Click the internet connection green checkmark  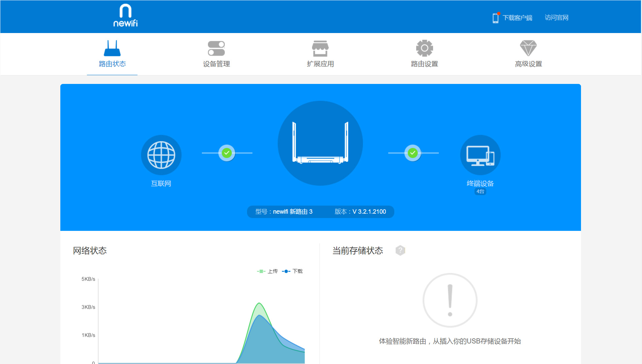[x=227, y=153]
